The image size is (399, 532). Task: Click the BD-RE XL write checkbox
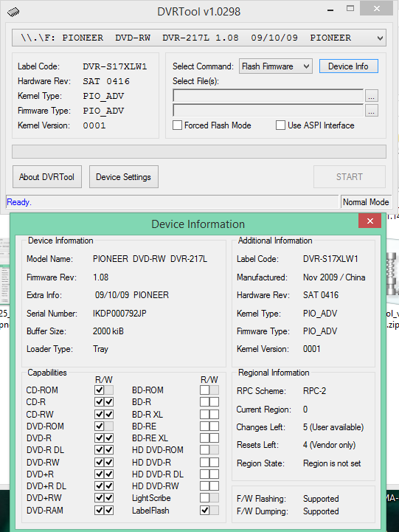pyautogui.click(x=214, y=438)
